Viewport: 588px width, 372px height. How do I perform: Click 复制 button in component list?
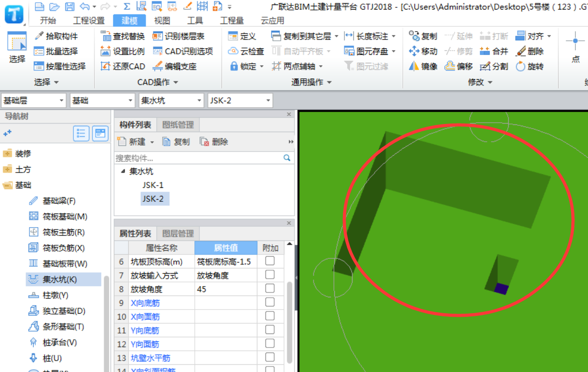176,142
